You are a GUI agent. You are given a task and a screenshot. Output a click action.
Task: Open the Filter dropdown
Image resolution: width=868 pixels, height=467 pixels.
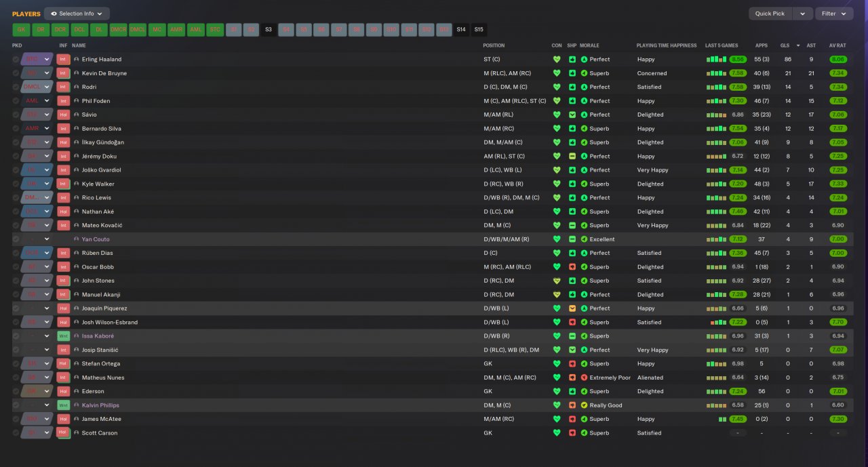(834, 14)
